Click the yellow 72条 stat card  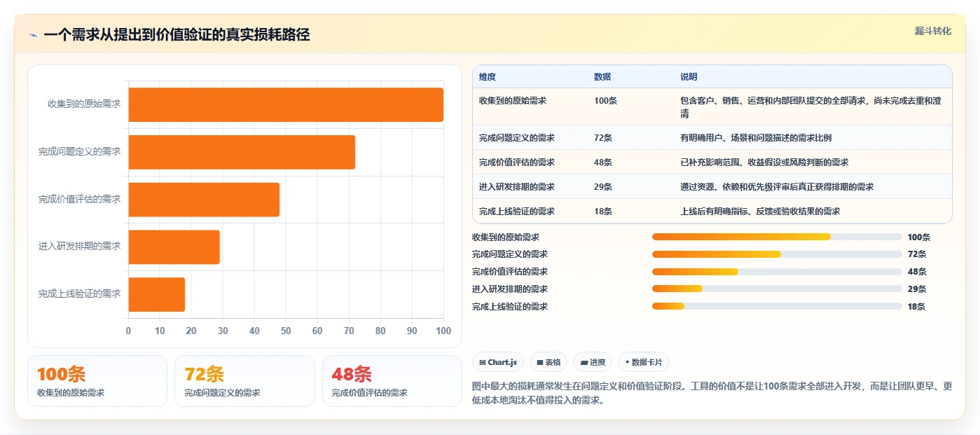pos(244,381)
